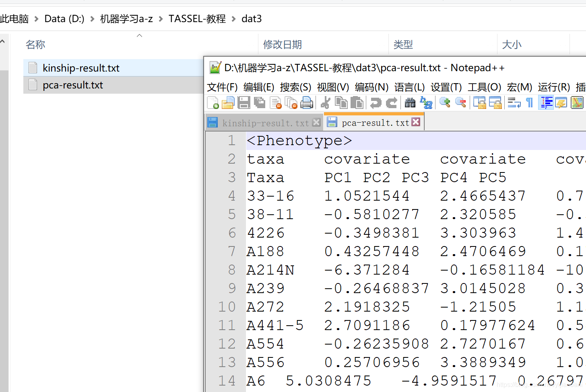Create a new document in Notepad++

pos(213,103)
